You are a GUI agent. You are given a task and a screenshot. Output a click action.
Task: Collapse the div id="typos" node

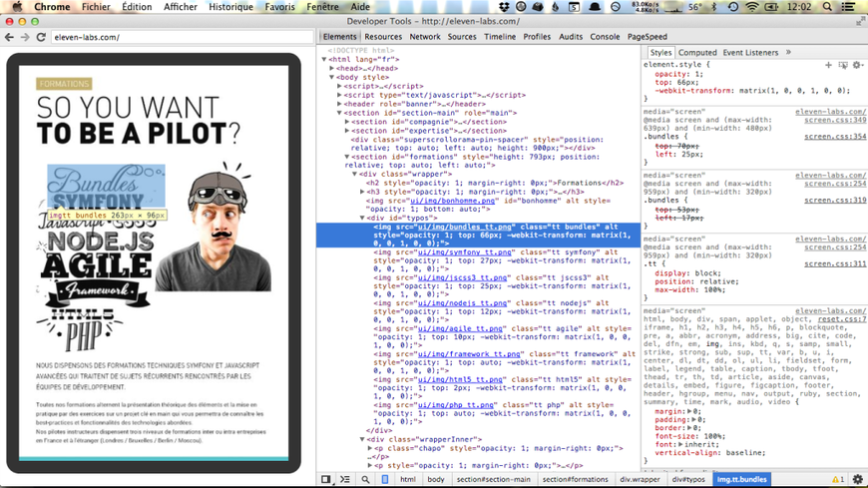tap(362, 218)
